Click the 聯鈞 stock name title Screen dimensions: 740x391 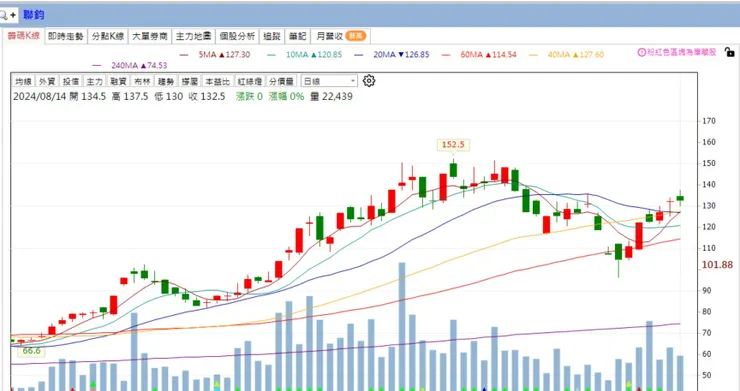pyautogui.click(x=34, y=15)
